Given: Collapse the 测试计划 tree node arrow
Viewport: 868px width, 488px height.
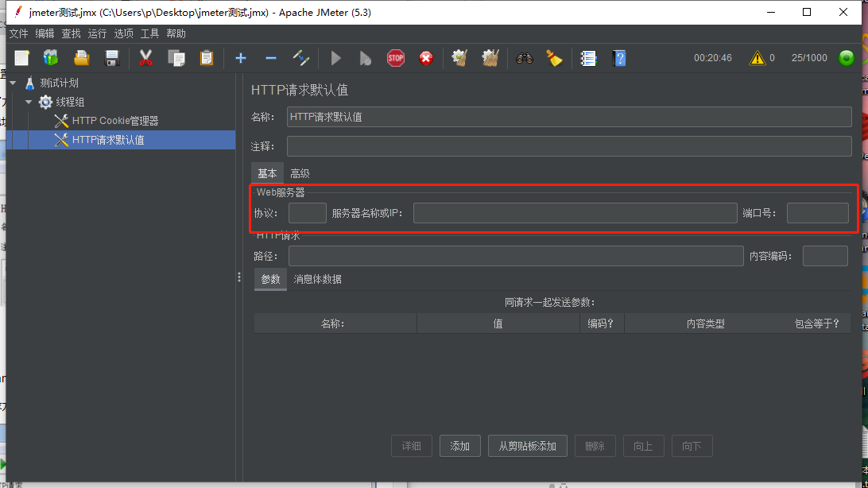Looking at the screenshot, I should point(13,83).
